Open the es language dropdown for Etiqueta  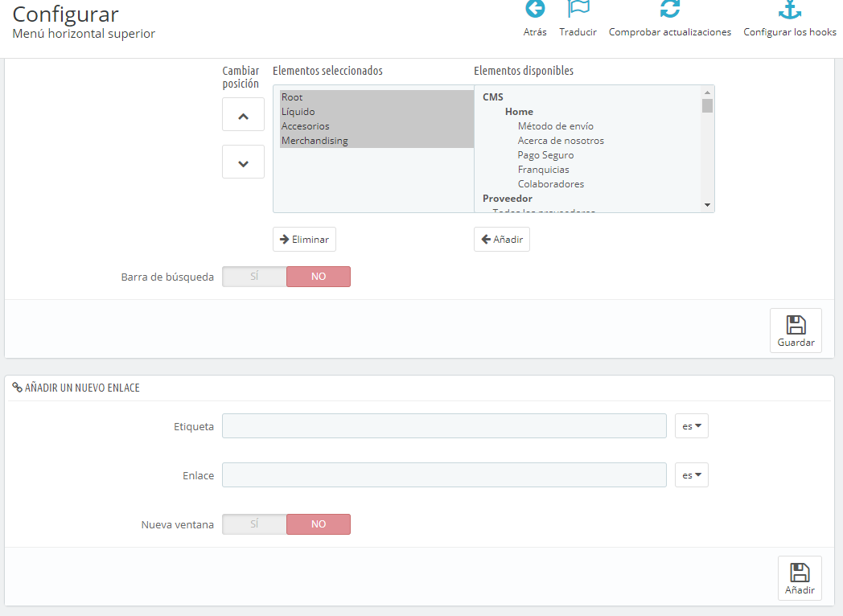(x=692, y=426)
